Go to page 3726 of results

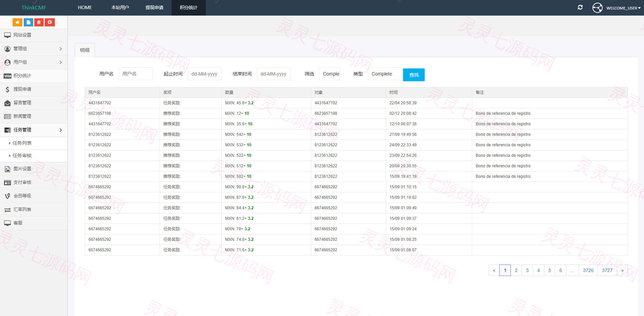tap(588, 270)
